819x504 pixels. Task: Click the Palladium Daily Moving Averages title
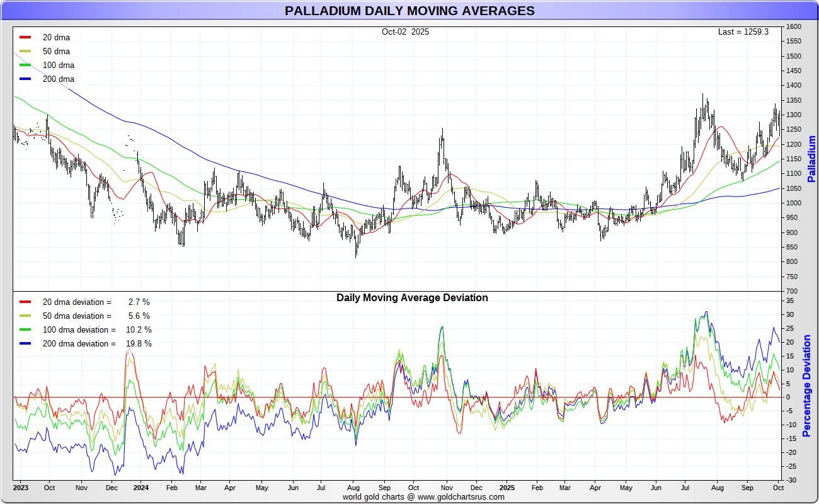coord(409,11)
